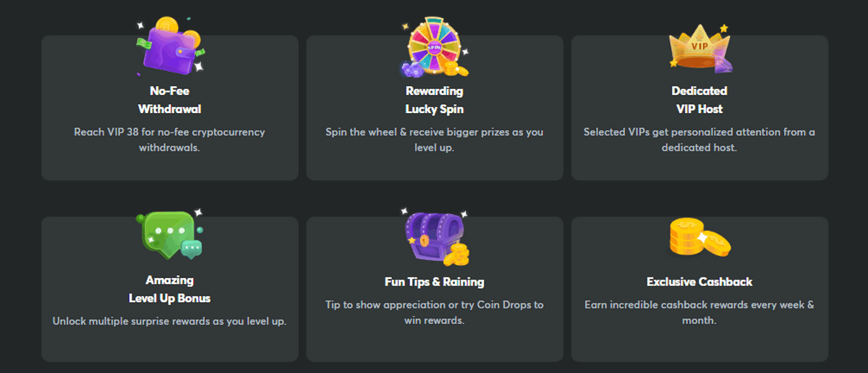
Task: Click the purple wallet icon
Action: point(169,45)
